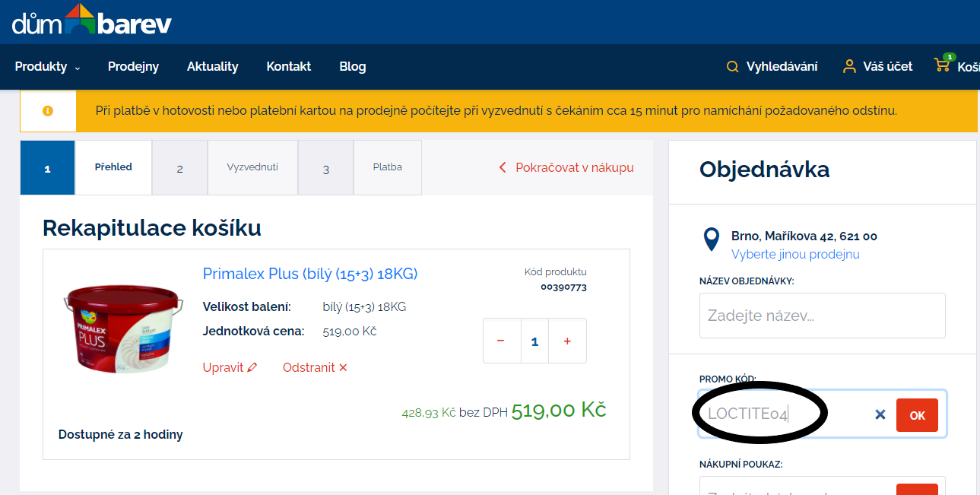Click Pokračovat v nákupu link
Image resolution: width=980 pixels, height=495 pixels.
pos(566,167)
